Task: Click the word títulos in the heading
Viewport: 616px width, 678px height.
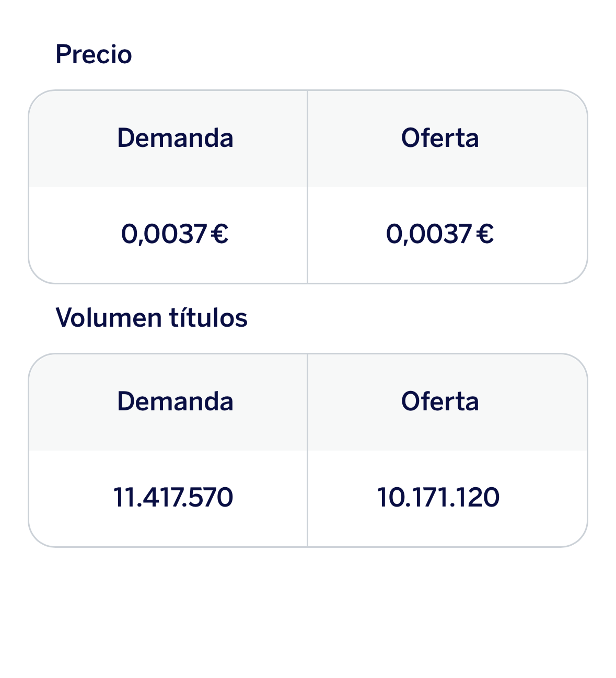Action: tap(208, 317)
